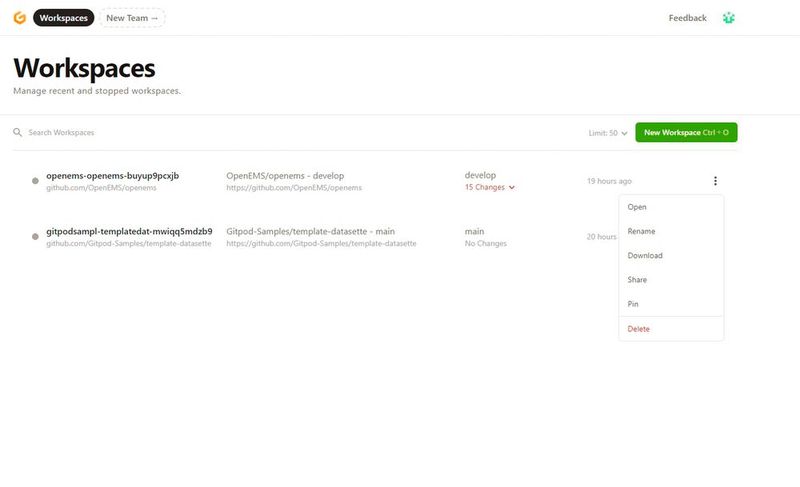Click the search magnifier icon

(x=17, y=133)
